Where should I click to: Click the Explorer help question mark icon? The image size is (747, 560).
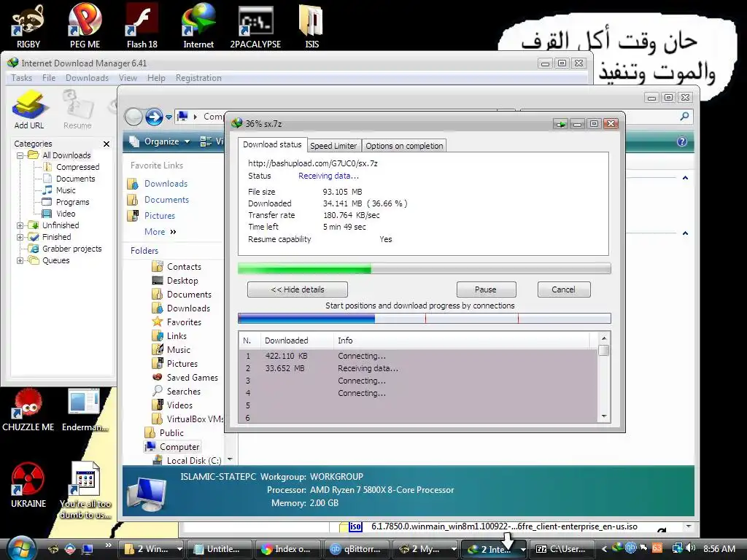682,141
